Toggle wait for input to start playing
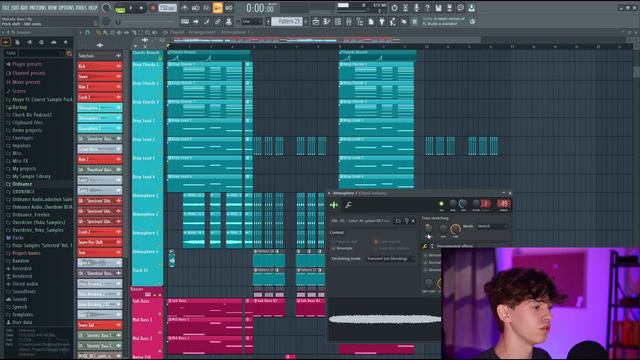 click(x=196, y=8)
